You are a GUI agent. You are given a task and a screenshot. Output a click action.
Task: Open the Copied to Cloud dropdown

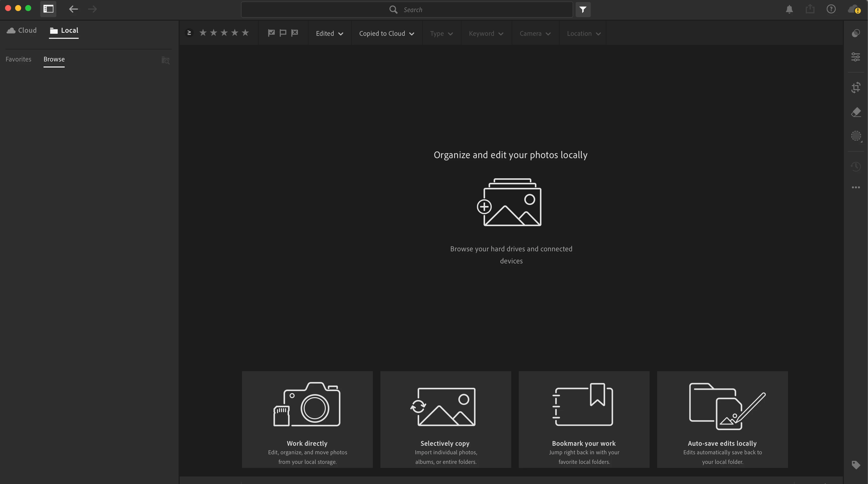click(x=386, y=33)
